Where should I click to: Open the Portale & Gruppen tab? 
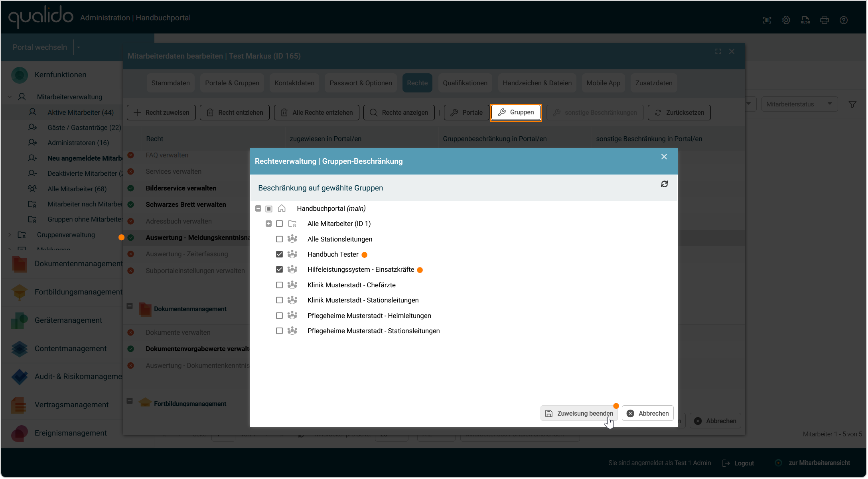[x=232, y=83]
